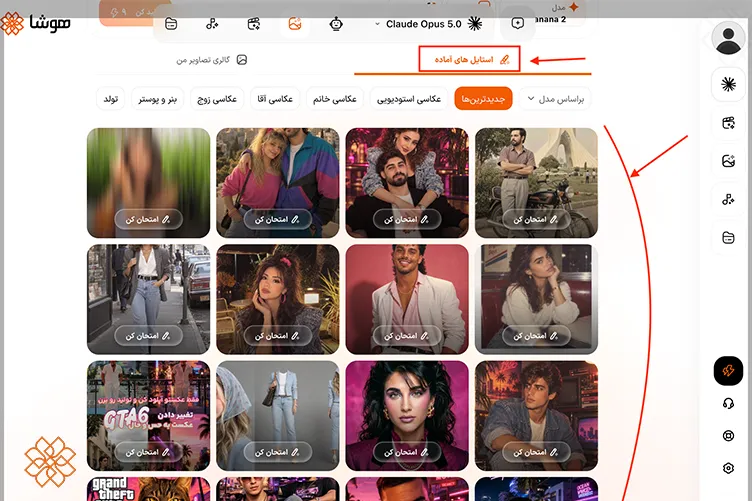The image size is (752, 501).
Task: Click the lifebuoy help icon in sidebar
Action: (728, 436)
